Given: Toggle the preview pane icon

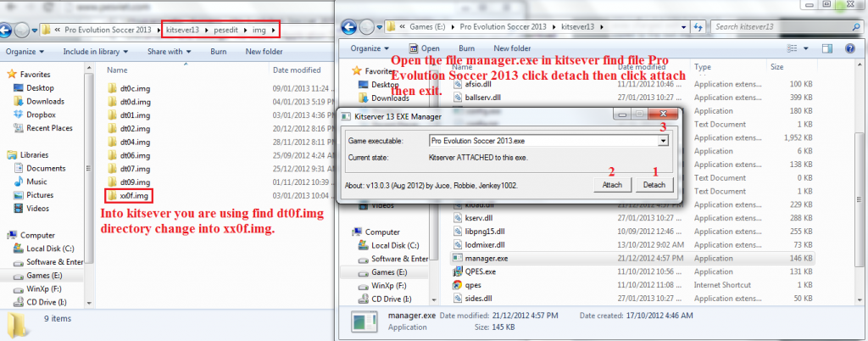Looking at the screenshot, I should pyautogui.click(x=827, y=48).
